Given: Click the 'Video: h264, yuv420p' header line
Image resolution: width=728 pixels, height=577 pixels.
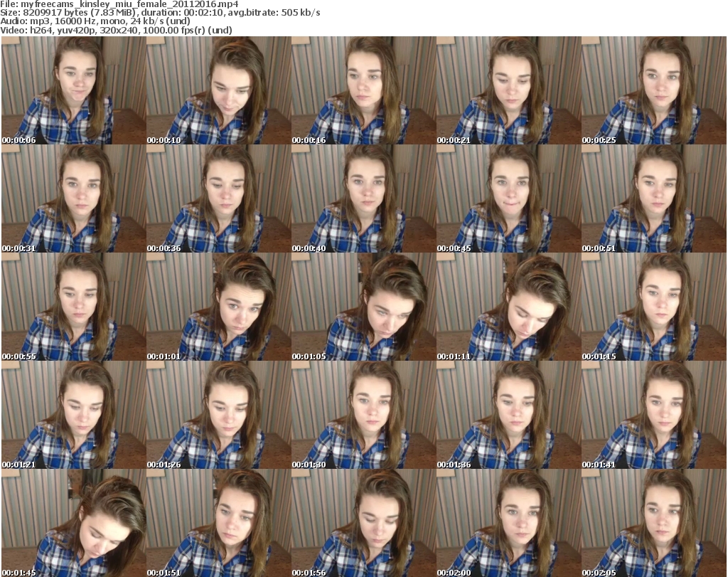Looking at the screenshot, I should 116,30.
